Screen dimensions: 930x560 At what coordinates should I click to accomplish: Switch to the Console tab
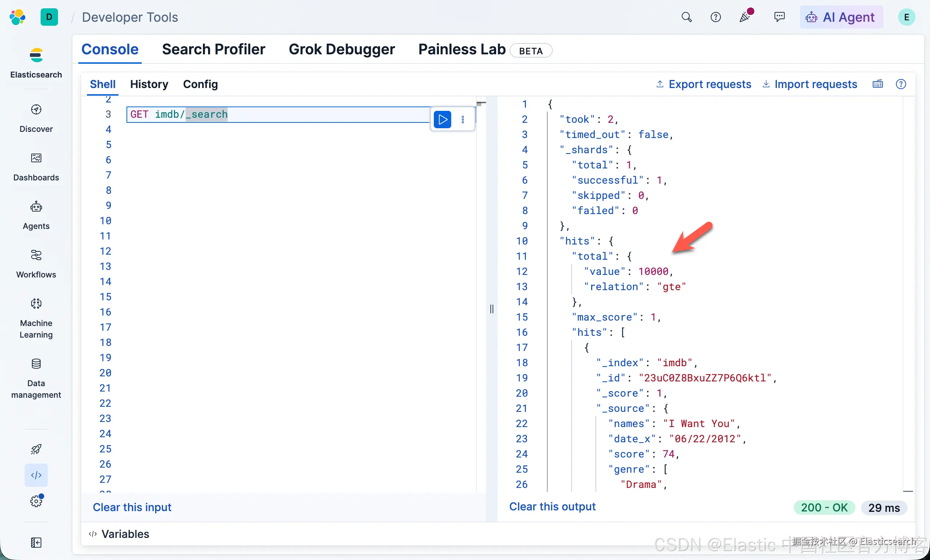click(x=110, y=49)
